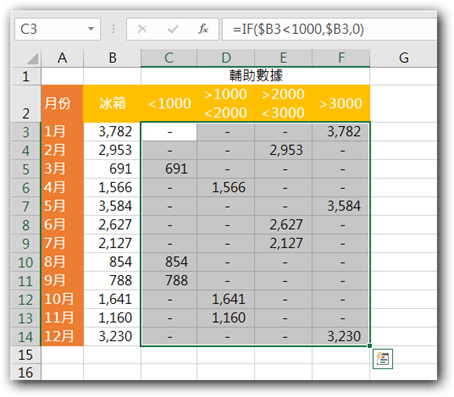Screen dimensions: 454x397
Task: Select row 10 header
Action: (26, 262)
